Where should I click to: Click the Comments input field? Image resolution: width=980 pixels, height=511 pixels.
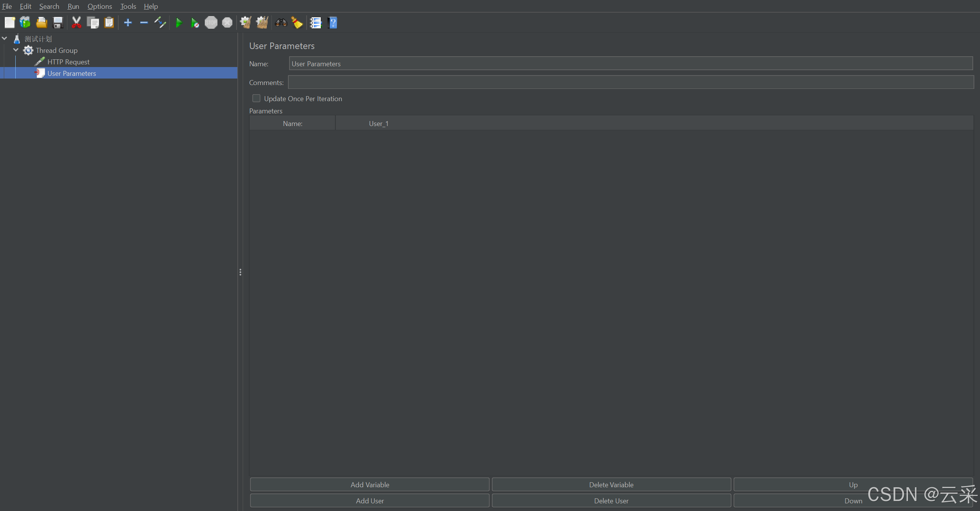[x=631, y=82]
